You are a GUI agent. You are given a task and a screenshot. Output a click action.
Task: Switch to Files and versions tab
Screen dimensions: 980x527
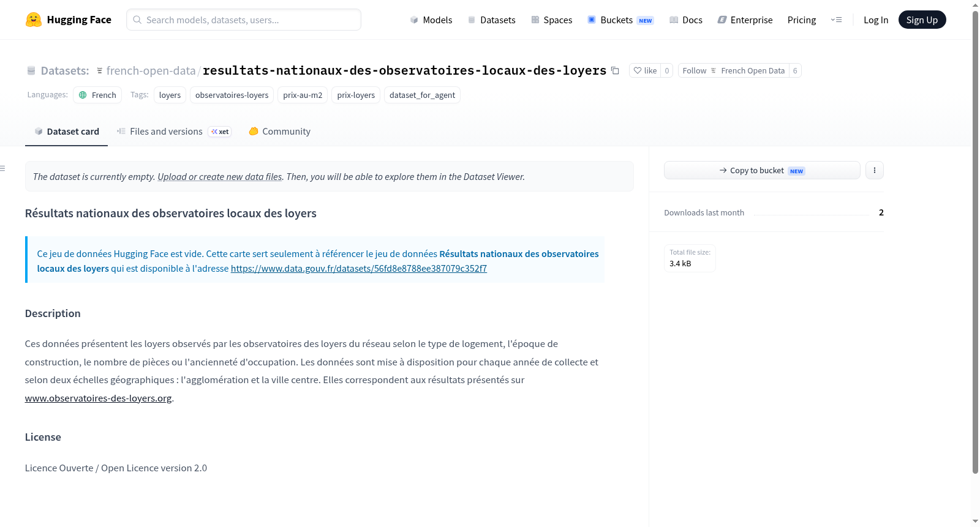pyautogui.click(x=173, y=131)
